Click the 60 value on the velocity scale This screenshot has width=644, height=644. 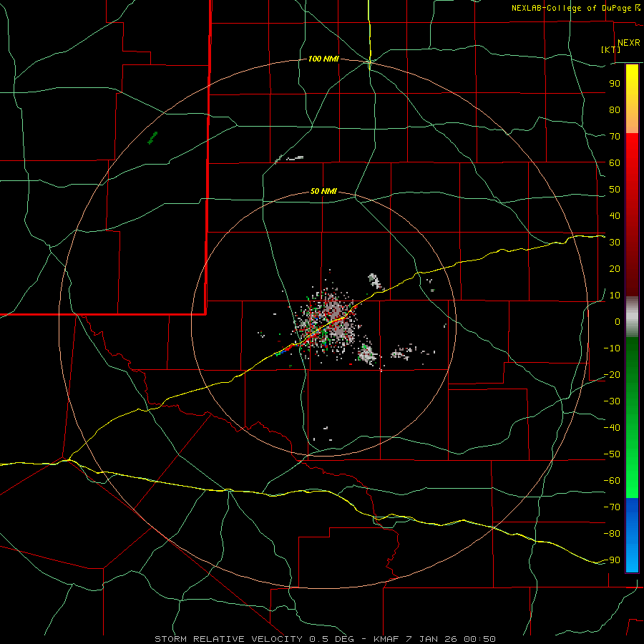point(615,163)
